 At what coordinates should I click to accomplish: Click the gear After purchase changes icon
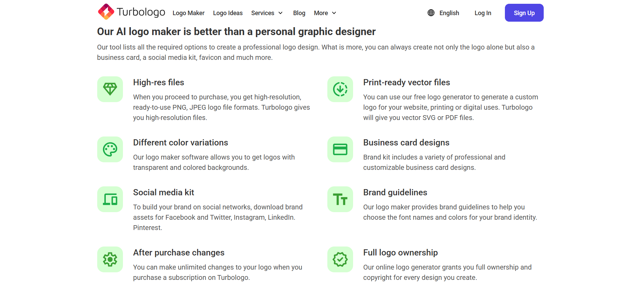(110, 259)
